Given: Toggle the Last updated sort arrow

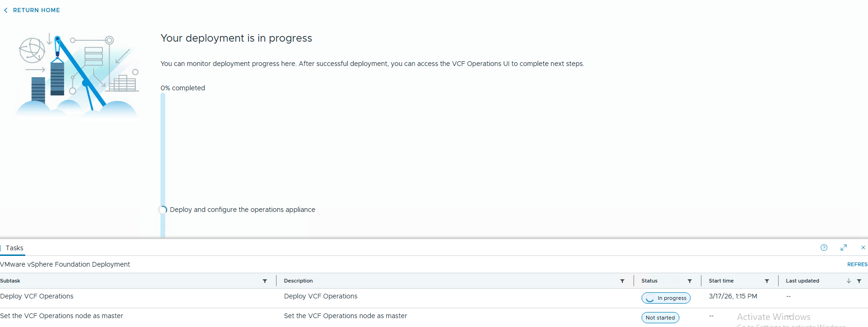Looking at the screenshot, I should coord(849,281).
